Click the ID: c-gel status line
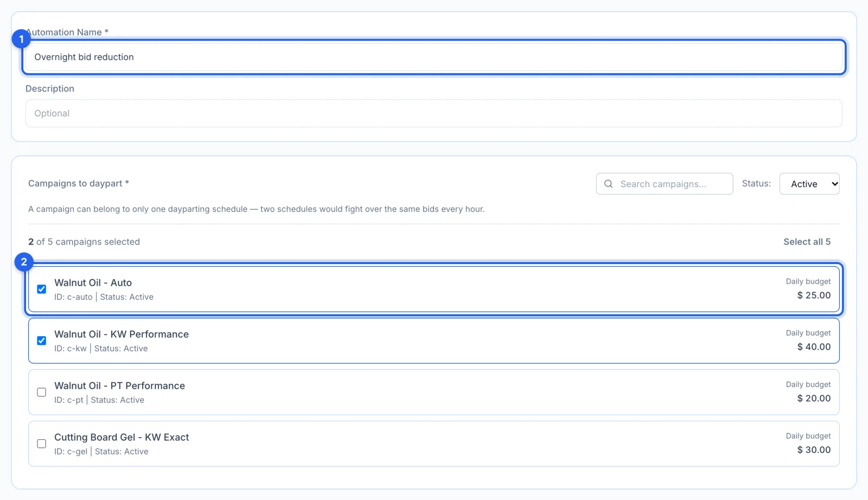Screen dimensions: 868x500 101,452
